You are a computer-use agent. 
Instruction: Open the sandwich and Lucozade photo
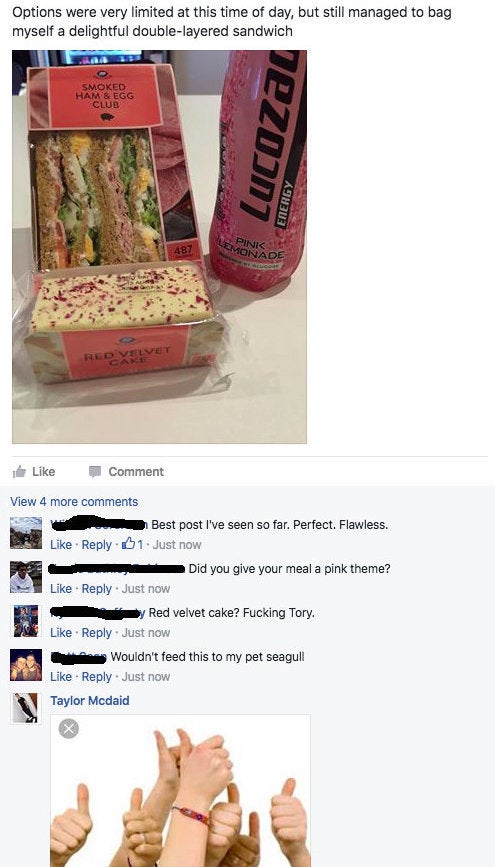coord(159,247)
